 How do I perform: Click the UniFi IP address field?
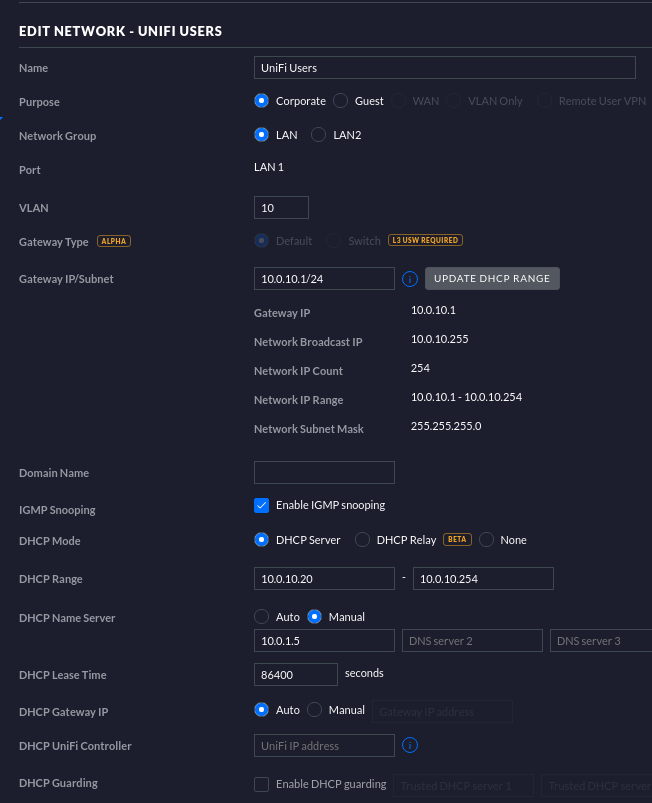324,746
